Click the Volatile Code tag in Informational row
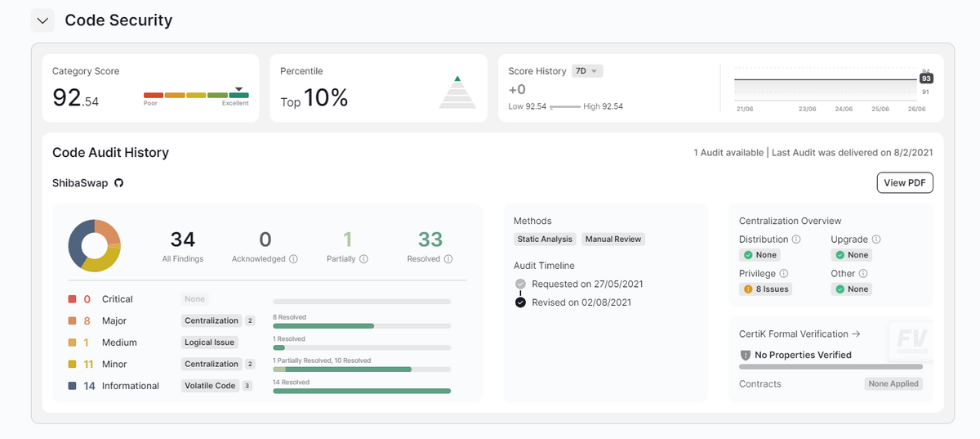The width and height of the screenshot is (980, 439). pos(210,386)
